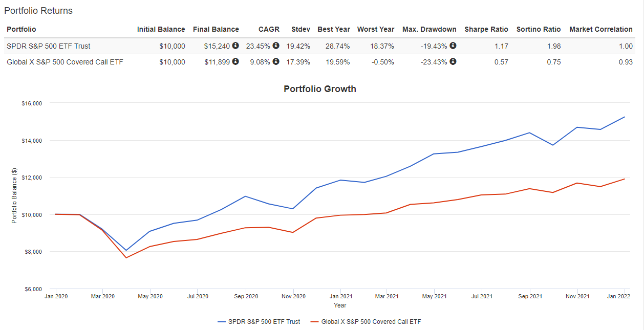Click the 0.75 Sortino Ratio value
The width and height of the screenshot is (644, 330).
tap(554, 62)
